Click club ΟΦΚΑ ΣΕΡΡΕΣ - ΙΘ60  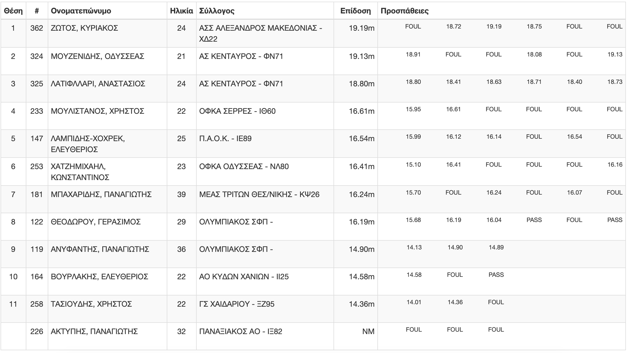click(237, 111)
